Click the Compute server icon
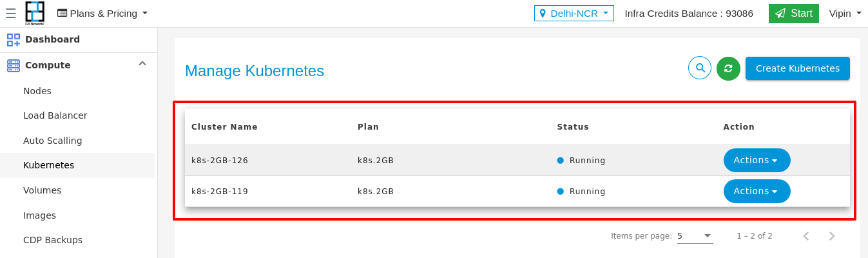868x258 pixels. 14,65
